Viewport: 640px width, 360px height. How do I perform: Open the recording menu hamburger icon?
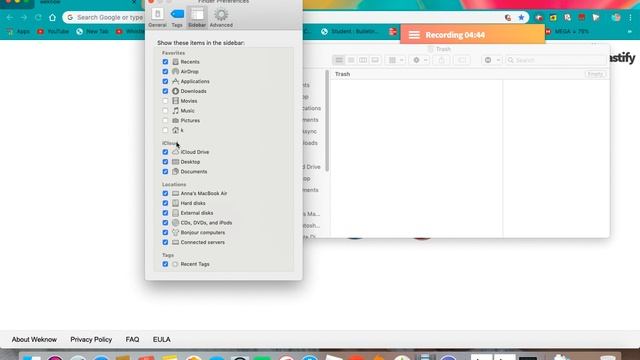[x=414, y=35]
